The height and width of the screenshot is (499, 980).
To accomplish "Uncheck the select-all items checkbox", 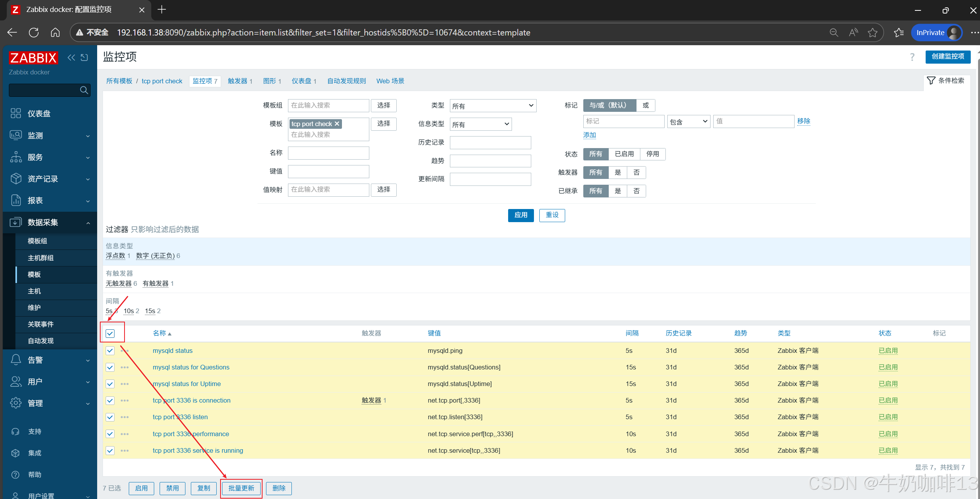I will 110,333.
